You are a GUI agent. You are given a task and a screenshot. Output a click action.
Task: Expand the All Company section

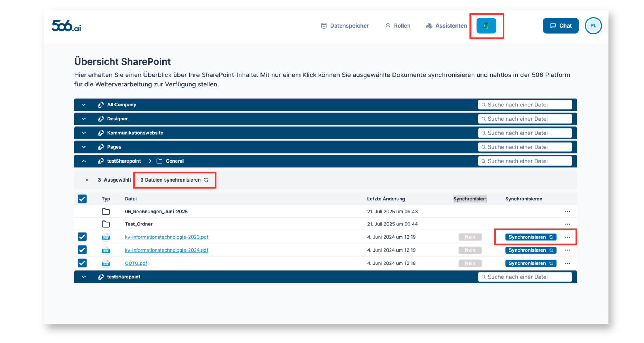pos(84,105)
